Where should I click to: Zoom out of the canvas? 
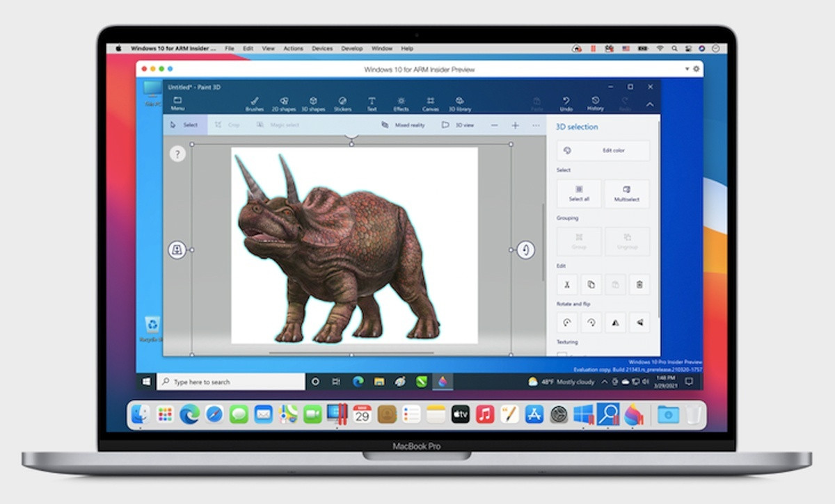pos(494,125)
